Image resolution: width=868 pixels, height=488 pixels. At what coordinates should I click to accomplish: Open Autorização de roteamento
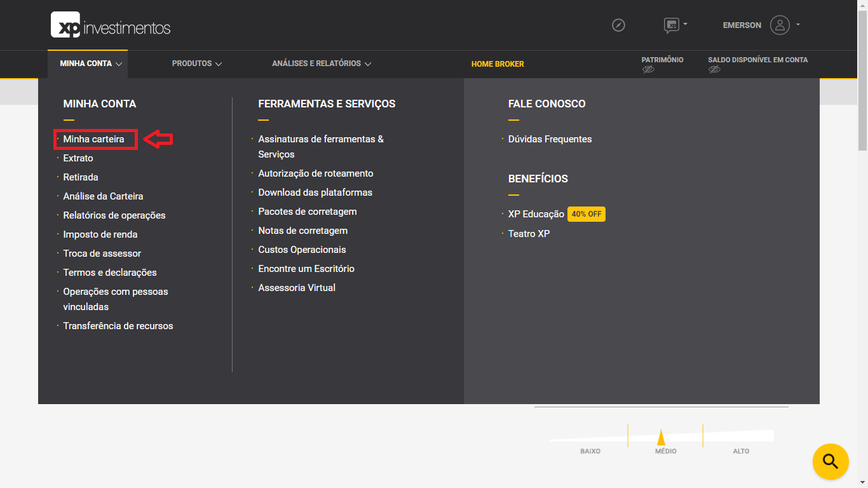[316, 173]
